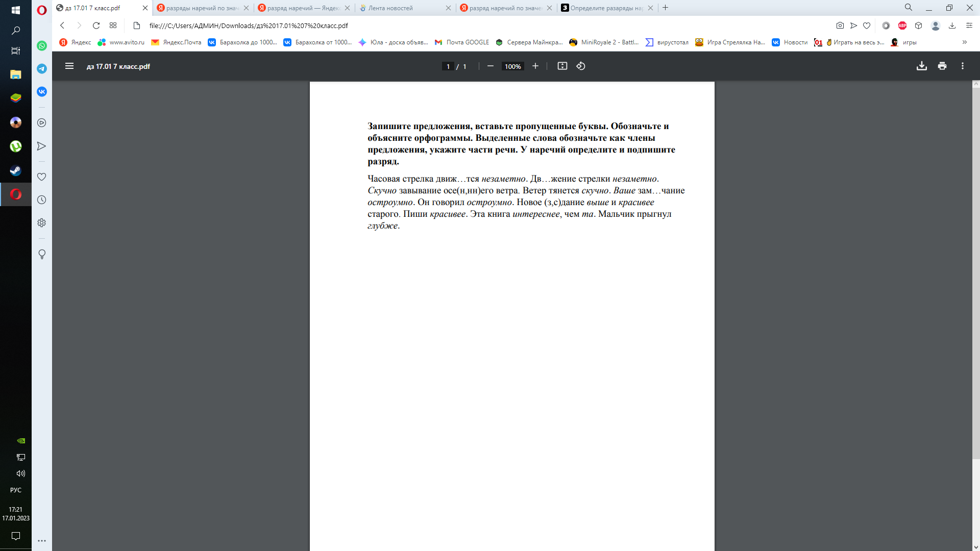Open My Flow in Opera sidebar
The height and width of the screenshot is (551, 980).
click(42, 146)
